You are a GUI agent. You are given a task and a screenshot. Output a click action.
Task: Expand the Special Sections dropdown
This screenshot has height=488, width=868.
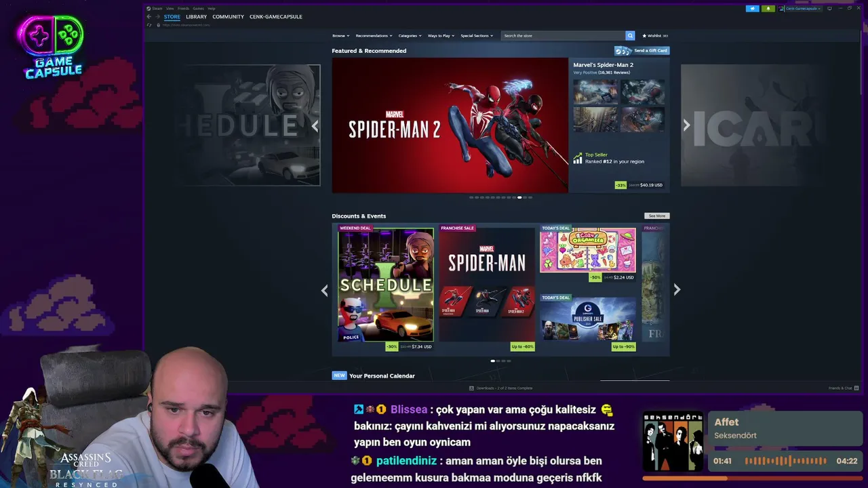point(477,36)
